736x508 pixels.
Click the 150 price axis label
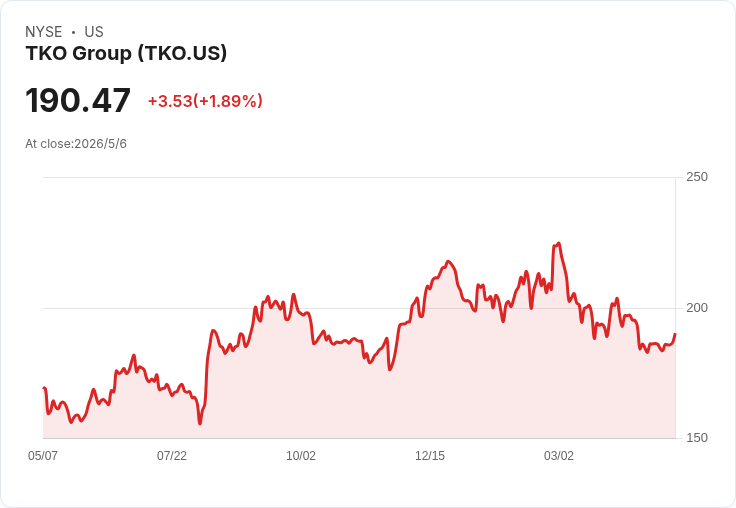coord(697,438)
